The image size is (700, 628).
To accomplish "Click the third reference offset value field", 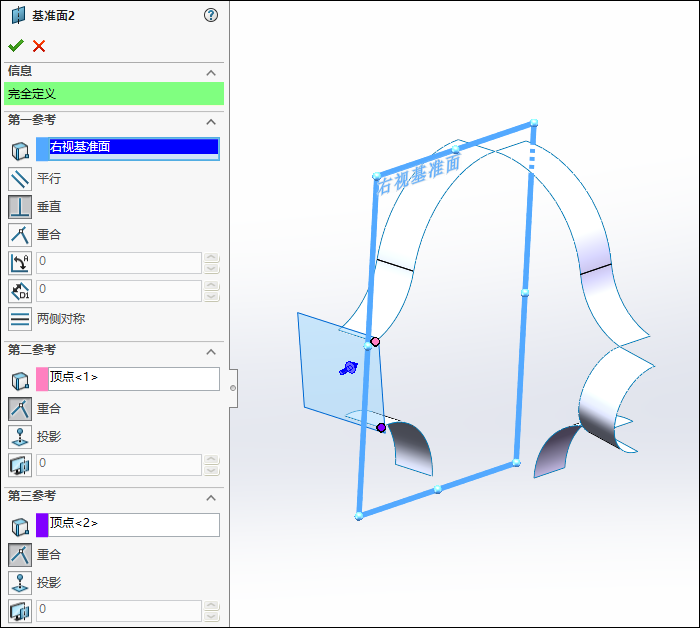I will pyautogui.click(x=119, y=611).
